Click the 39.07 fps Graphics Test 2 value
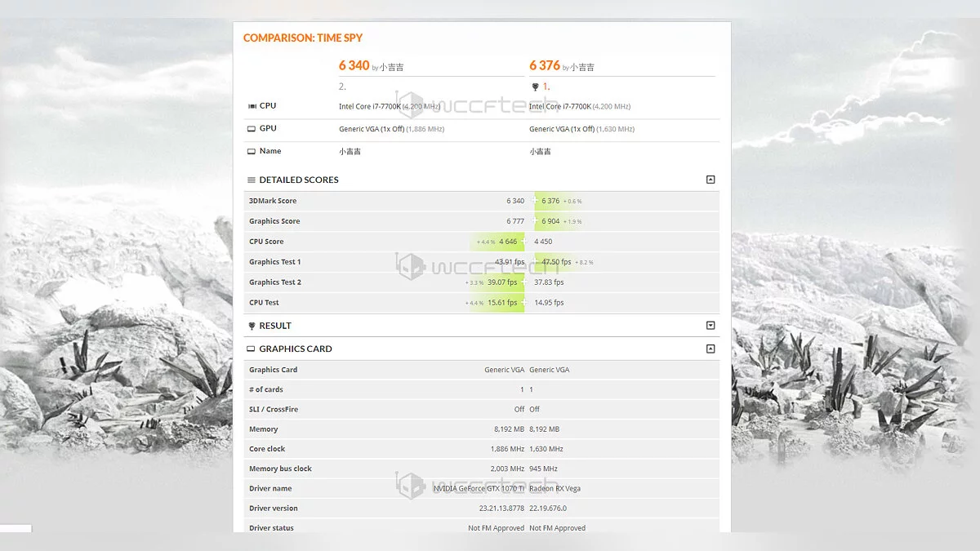 pos(502,282)
